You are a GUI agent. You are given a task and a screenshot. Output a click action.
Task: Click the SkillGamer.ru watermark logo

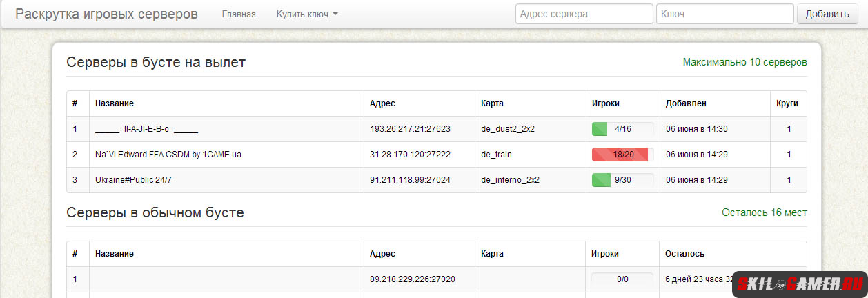tap(800, 284)
